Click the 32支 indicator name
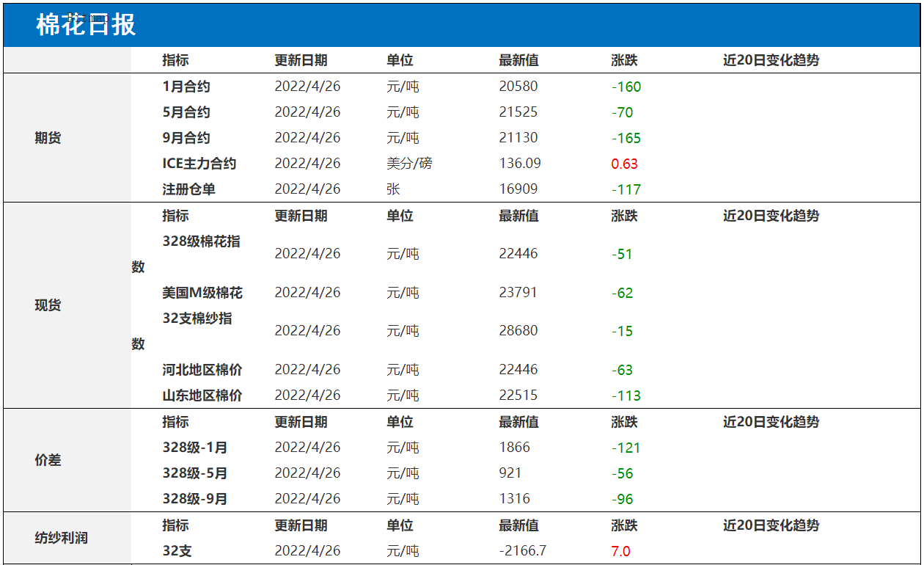 pyautogui.click(x=177, y=551)
